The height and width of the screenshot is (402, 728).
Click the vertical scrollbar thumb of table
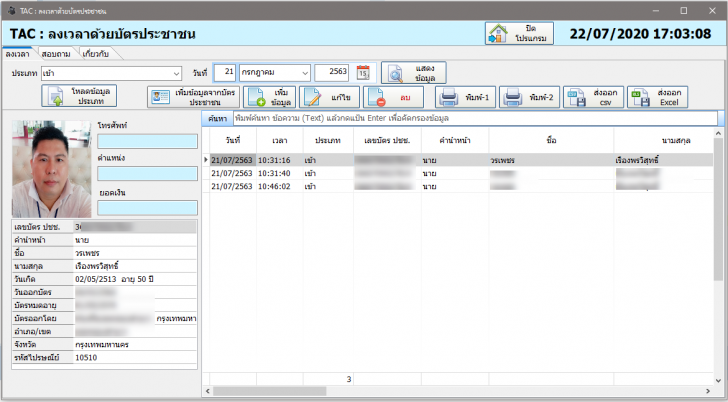[x=719, y=209]
